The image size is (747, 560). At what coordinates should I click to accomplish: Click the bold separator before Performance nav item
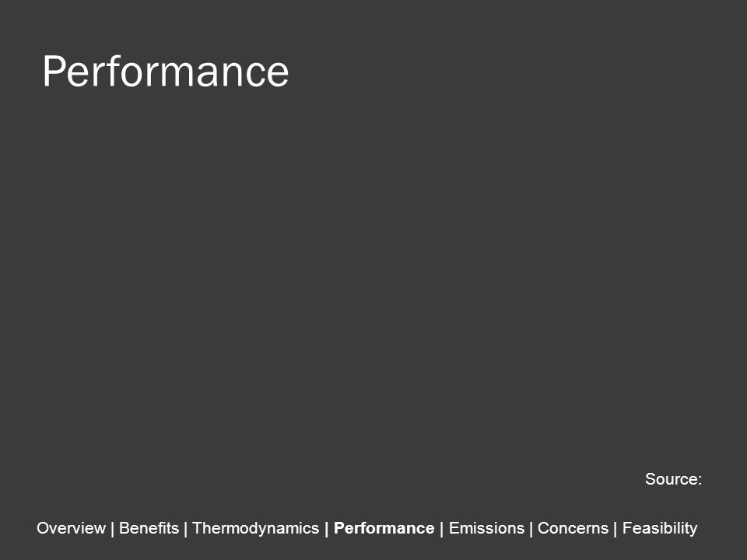327,529
